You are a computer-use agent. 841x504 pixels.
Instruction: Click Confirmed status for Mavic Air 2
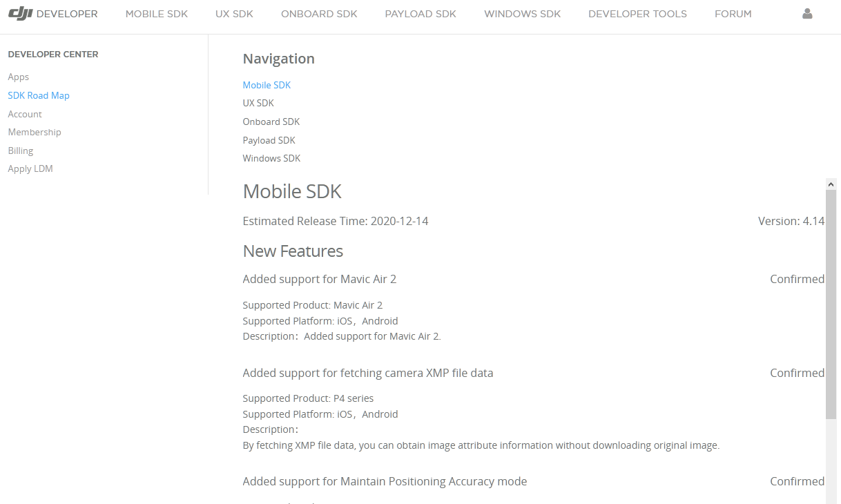797,279
